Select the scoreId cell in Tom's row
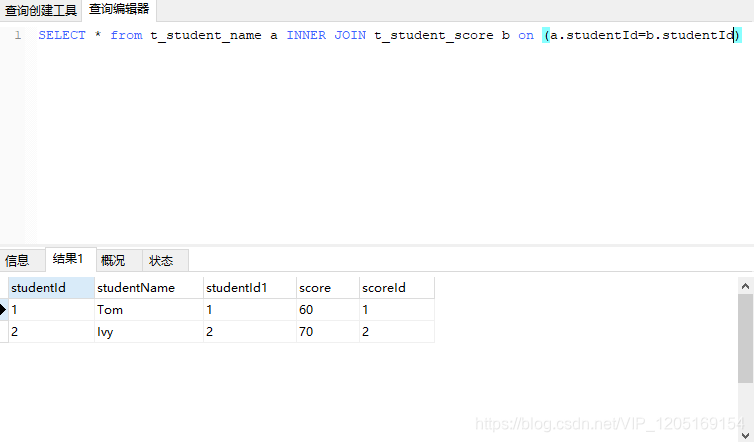The image size is (754, 442). click(397, 310)
